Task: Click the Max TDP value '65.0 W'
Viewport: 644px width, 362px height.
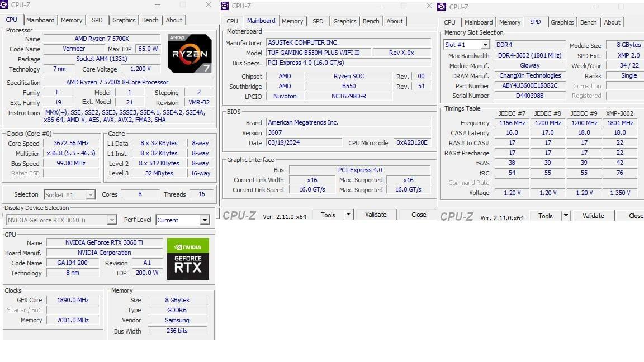Action: tap(148, 49)
